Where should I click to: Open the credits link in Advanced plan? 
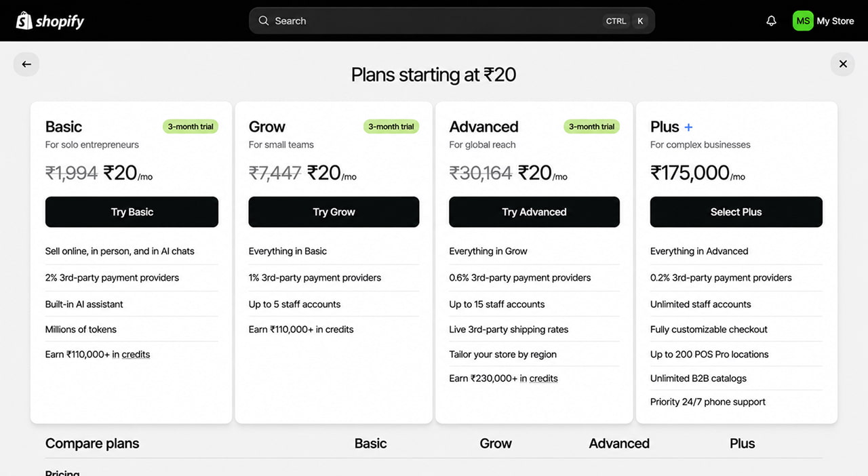[543, 378]
